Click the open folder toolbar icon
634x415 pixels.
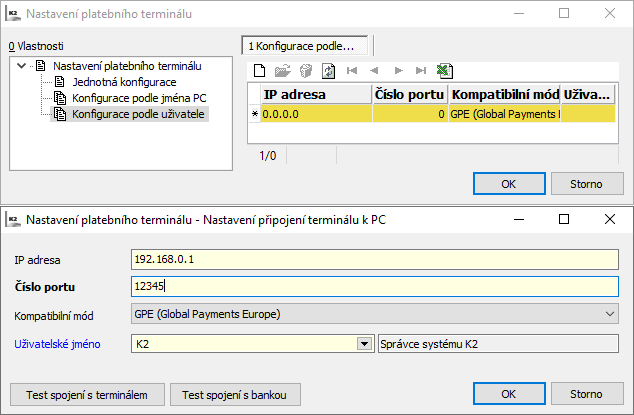[x=282, y=70]
